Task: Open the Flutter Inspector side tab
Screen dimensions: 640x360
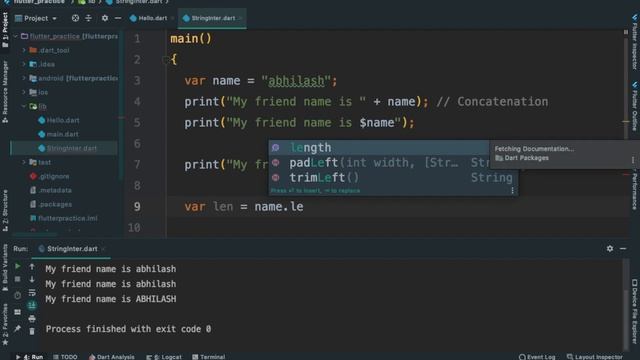Action: 635,42
